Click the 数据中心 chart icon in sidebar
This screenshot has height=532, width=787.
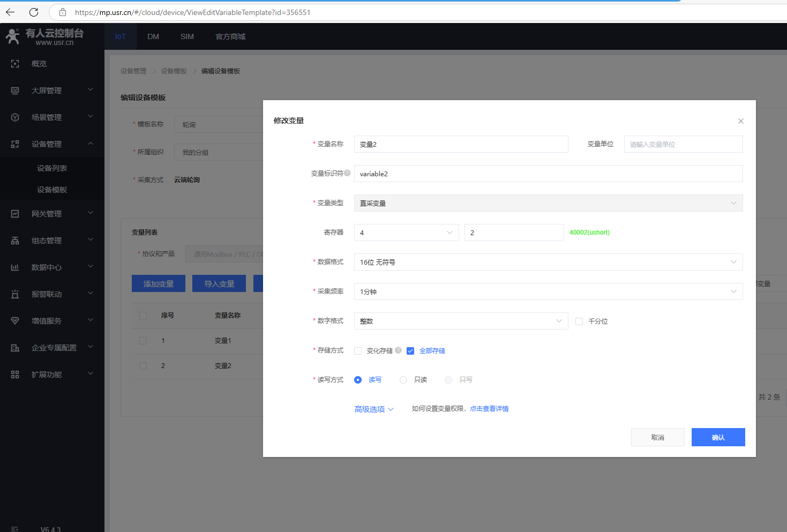15,267
